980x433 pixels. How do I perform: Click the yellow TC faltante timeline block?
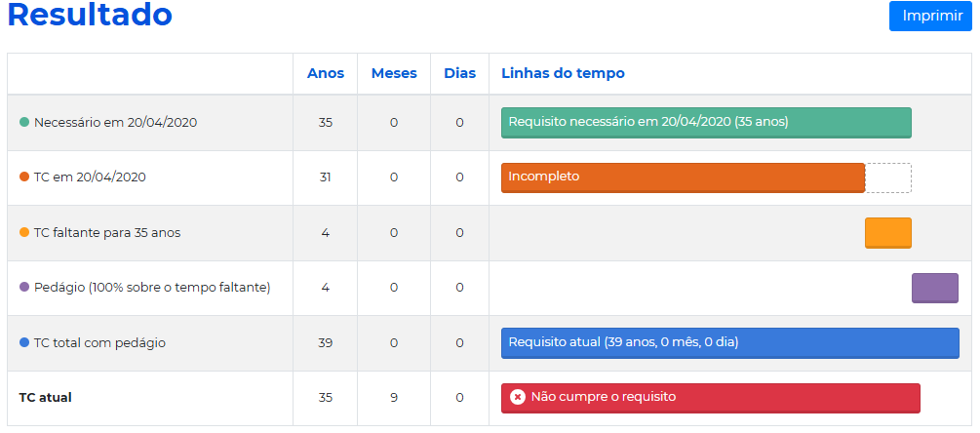(x=887, y=233)
